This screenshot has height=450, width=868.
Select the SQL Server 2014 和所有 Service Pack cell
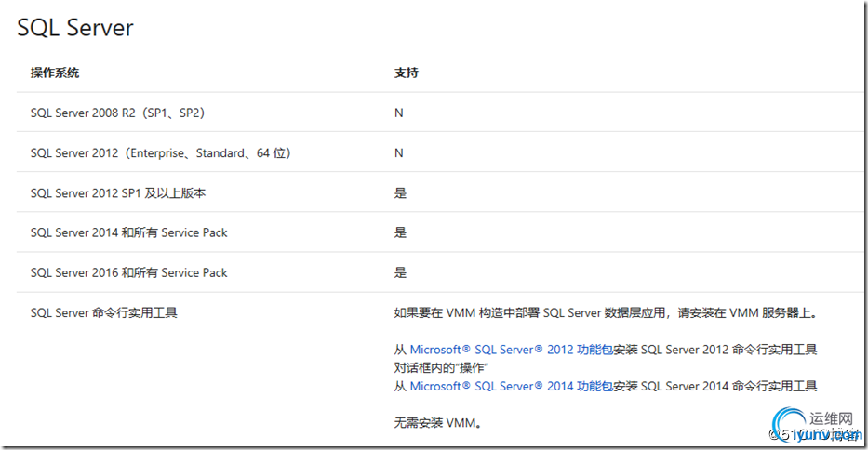click(129, 233)
